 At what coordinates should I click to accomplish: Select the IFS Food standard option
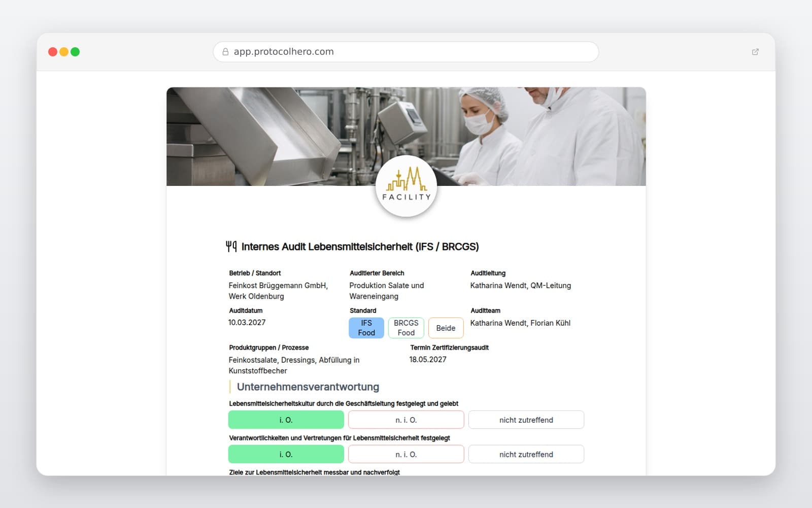click(366, 328)
